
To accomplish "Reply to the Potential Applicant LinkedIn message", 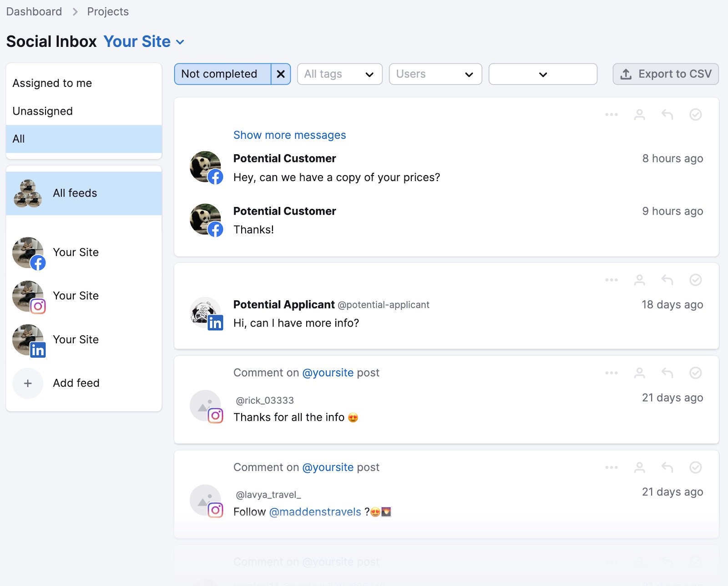I will pyautogui.click(x=667, y=280).
